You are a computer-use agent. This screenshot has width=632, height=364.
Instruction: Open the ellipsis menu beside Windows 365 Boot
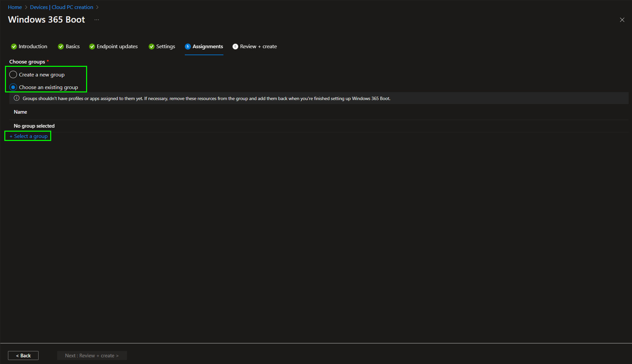[97, 20]
